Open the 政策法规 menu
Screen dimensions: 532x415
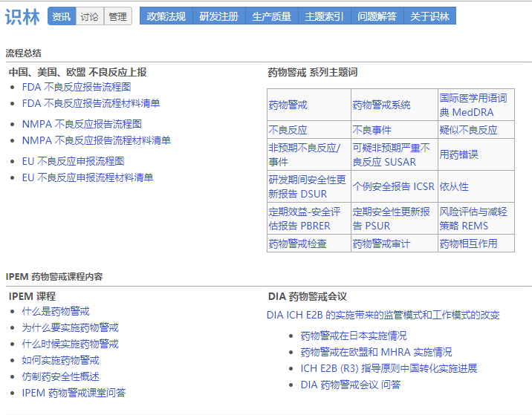[166, 16]
